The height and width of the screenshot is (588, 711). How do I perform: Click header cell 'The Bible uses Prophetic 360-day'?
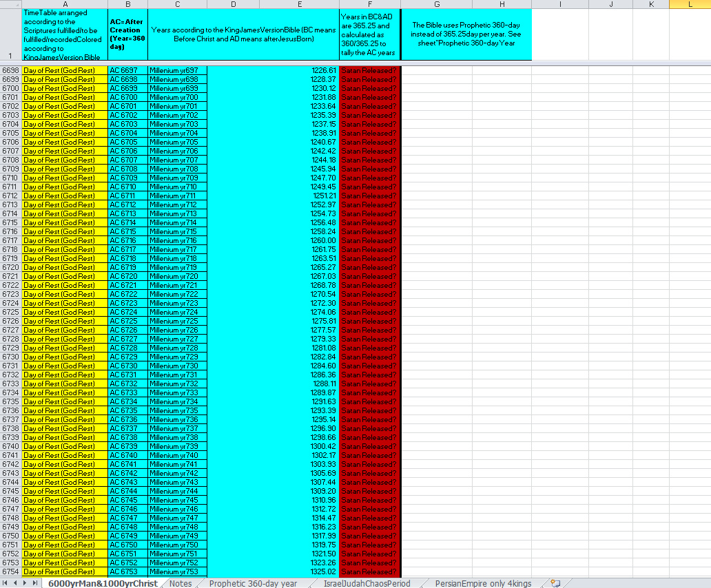coord(466,34)
